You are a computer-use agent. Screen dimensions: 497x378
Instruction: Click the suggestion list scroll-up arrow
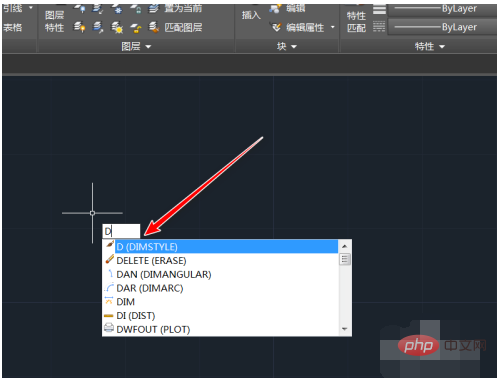click(345, 246)
